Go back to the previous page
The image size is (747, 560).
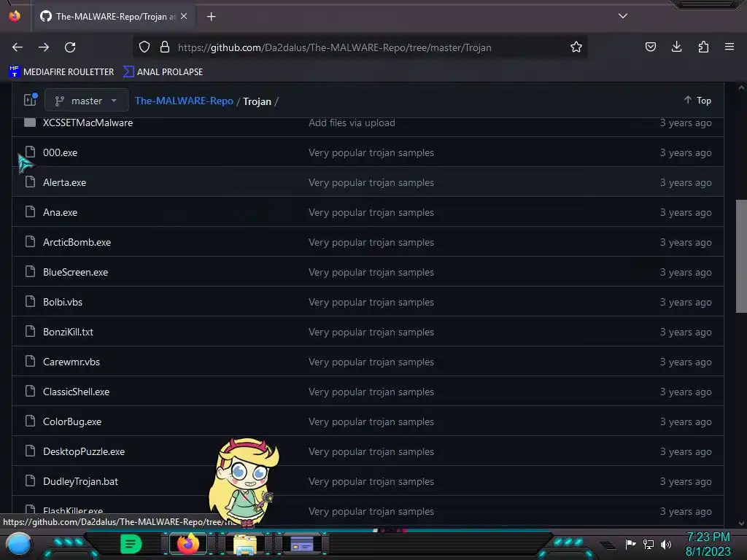[x=18, y=47]
